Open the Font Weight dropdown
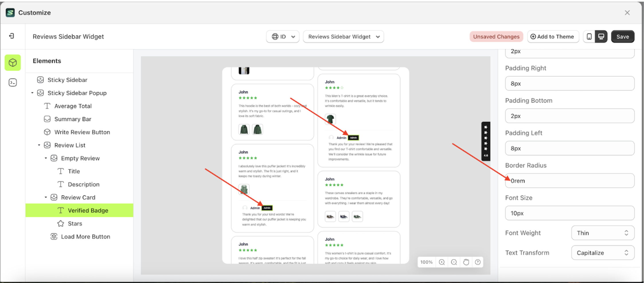The image size is (644, 283). 602,233
